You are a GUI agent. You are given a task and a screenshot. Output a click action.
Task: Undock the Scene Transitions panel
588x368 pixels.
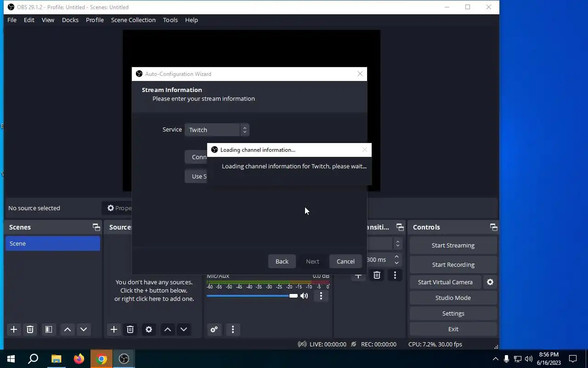tap(400, 227)
